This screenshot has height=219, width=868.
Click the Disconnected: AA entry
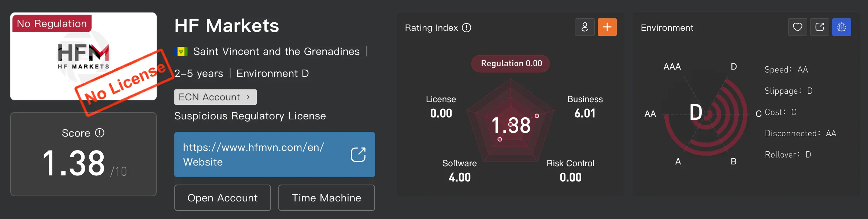tap(801, 133)
